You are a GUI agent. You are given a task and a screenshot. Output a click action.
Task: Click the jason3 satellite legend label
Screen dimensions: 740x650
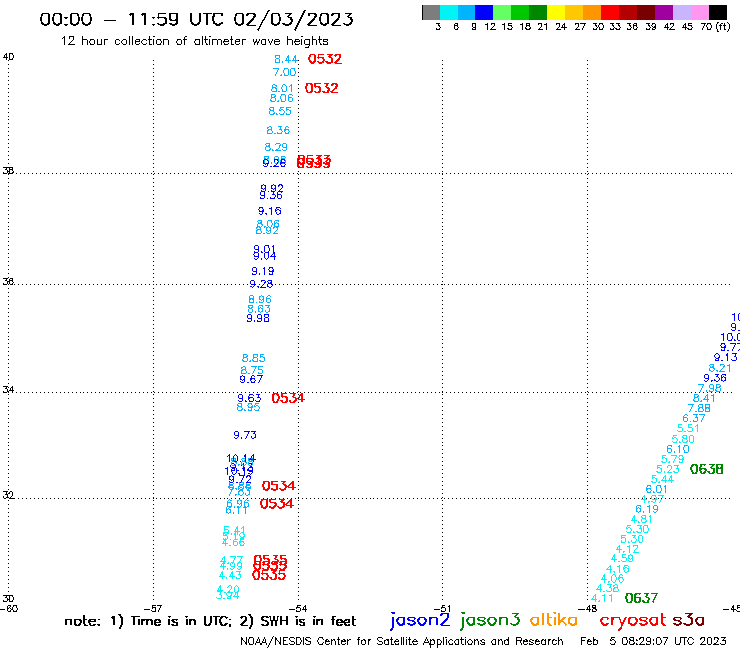(490, 621)
